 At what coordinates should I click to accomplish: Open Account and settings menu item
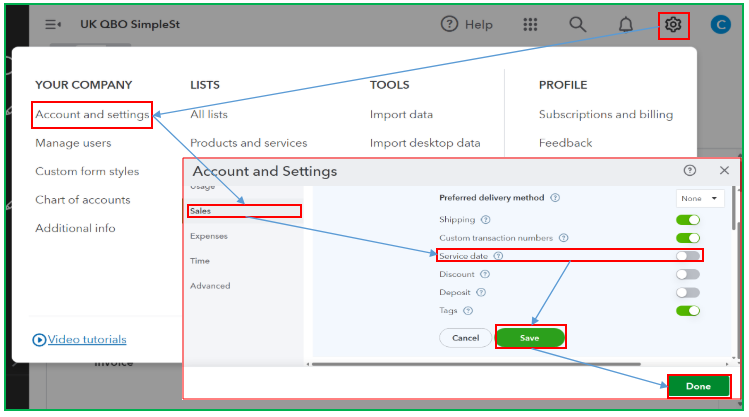coord(92,115)
